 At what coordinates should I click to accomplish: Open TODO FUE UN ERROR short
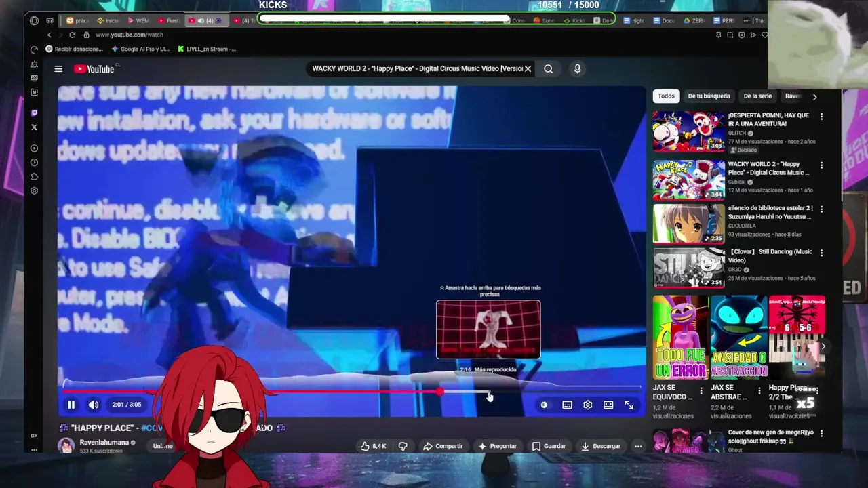click(x=681, y=337)
